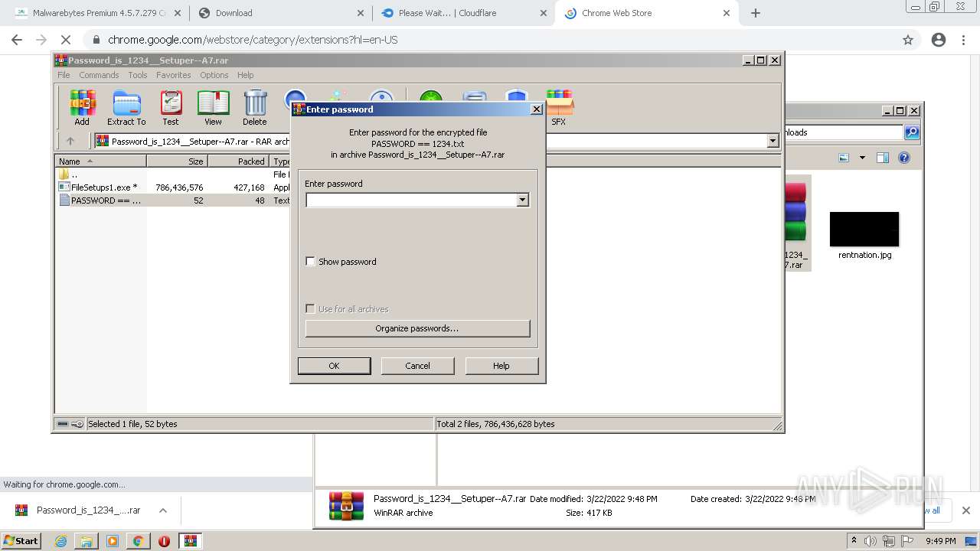
Task: Cancel the password dialog
Action: click(x=417, y=366)
